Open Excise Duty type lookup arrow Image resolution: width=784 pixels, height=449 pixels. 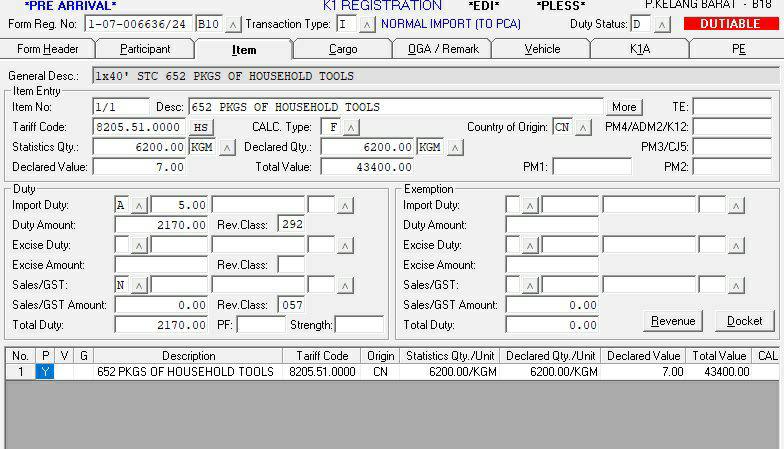click(x=139, y=245)
